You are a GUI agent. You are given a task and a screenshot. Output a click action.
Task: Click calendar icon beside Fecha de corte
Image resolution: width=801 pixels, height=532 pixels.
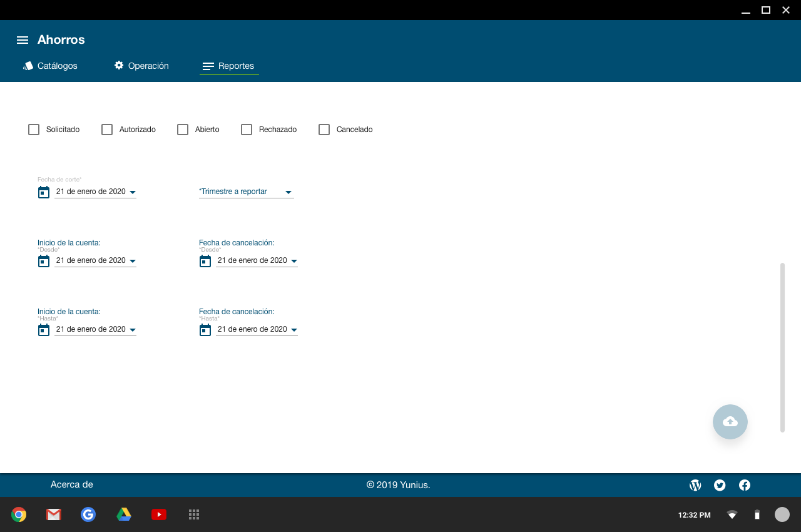pos(44,192)
